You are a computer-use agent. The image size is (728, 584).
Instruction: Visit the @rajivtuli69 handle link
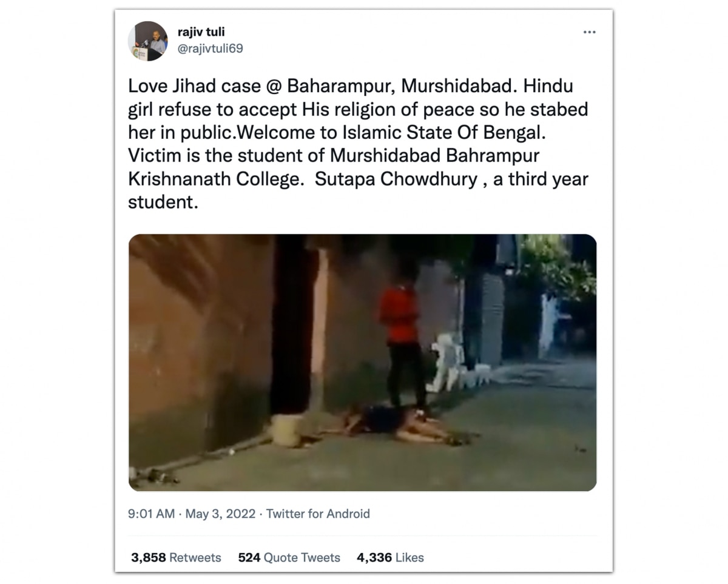pos(210,49)
